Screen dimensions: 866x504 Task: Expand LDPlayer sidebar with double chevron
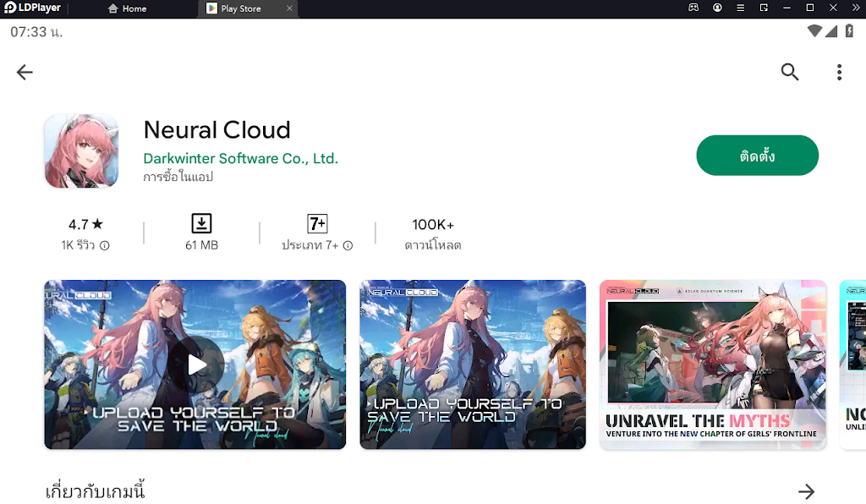pyautogui.click(x=857, y=8)
